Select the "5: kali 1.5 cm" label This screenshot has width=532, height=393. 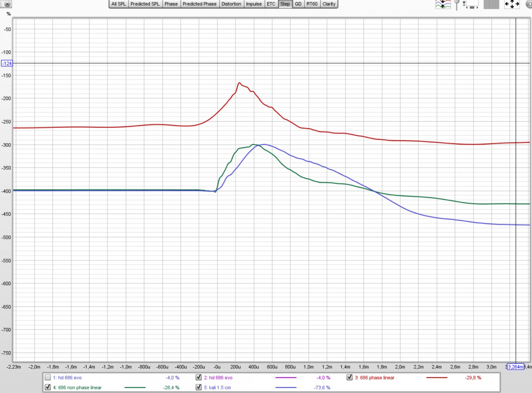click(217, 388)
